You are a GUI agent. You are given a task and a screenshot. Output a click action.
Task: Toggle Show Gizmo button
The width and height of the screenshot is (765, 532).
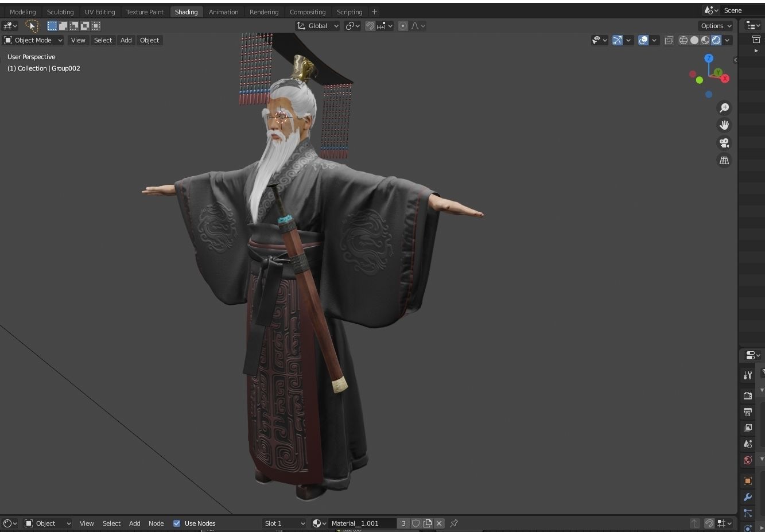click(x=618, y=40)
